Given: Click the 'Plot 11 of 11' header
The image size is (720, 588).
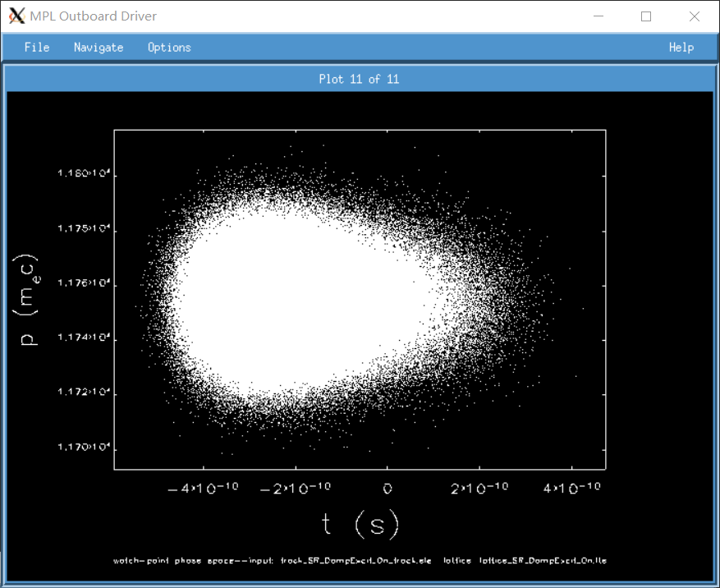Looking at the screenshot, I should pos(359,79).
